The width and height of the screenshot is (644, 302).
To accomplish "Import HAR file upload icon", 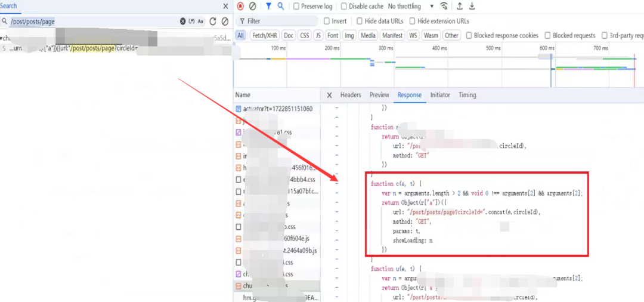I will pyautogui.click(x=460, y=6).
